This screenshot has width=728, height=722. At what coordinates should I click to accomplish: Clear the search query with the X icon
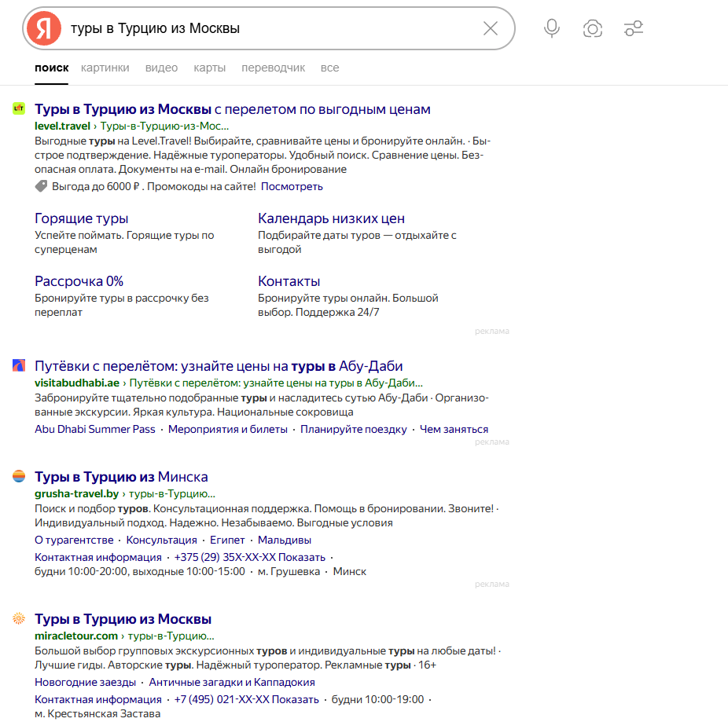tap(491, 28)
